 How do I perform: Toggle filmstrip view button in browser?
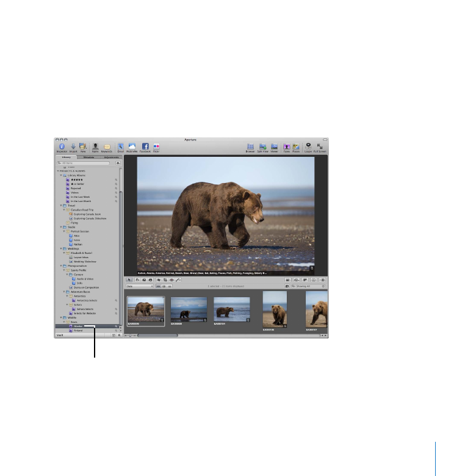coord(159,286)
